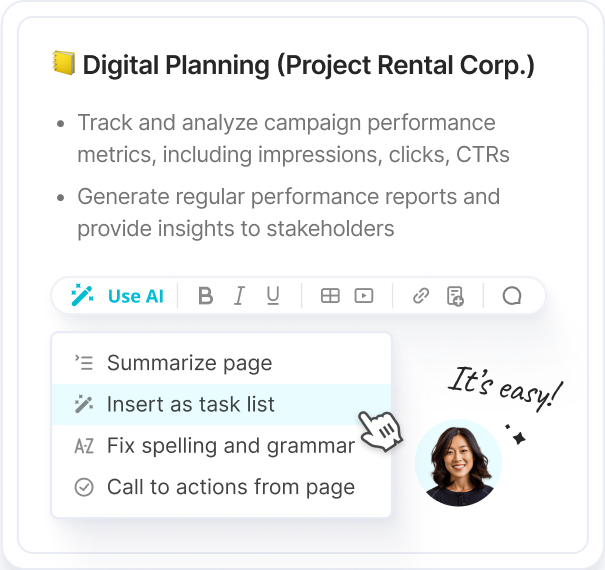This screenshot has height=570, width=605.
Task: Toggle italic text formatting
Action: pyautogui.click(x=239, y=296)
